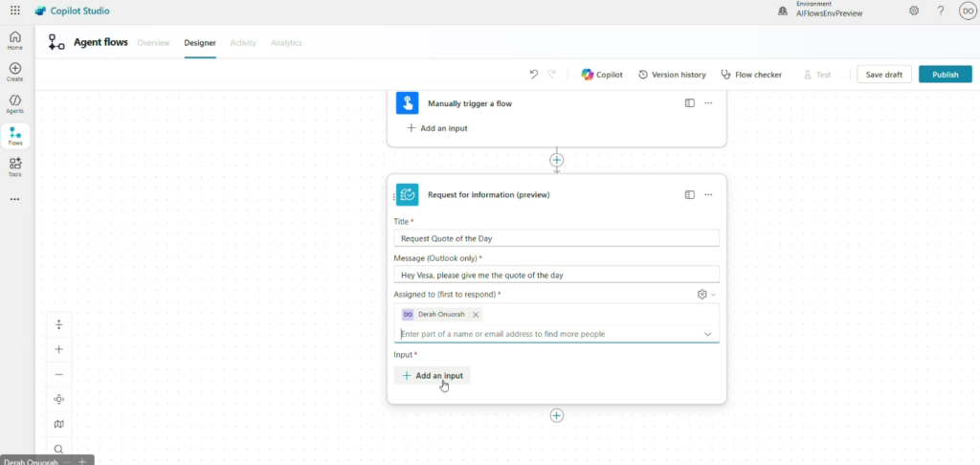
Task: Expand the Assigned to settings gear dropdown
Action: [706, 295]
